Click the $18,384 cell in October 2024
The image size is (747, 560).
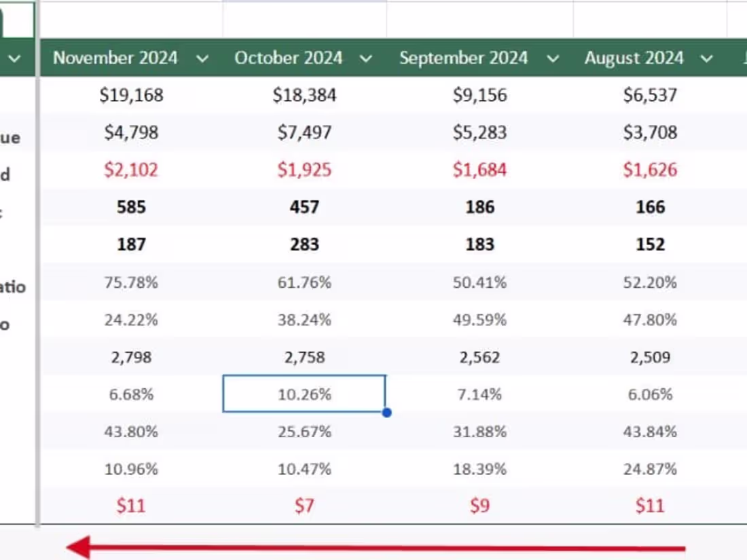304,95
